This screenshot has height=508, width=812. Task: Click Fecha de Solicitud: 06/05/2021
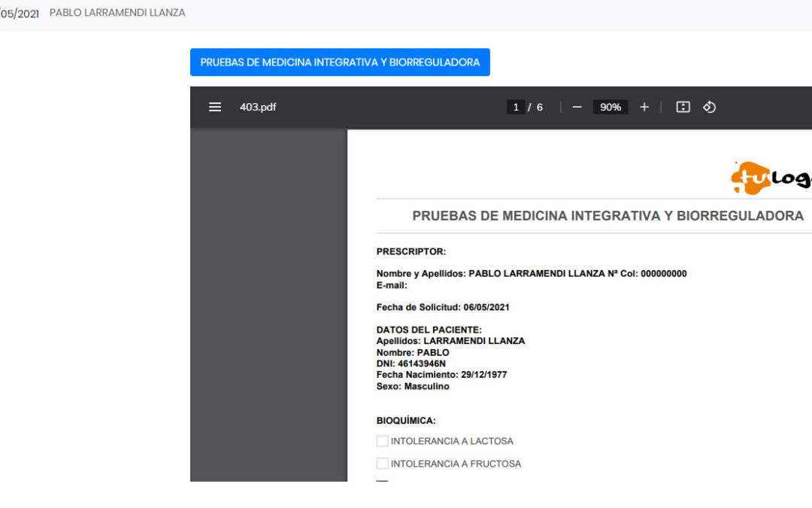coord(443,307)
